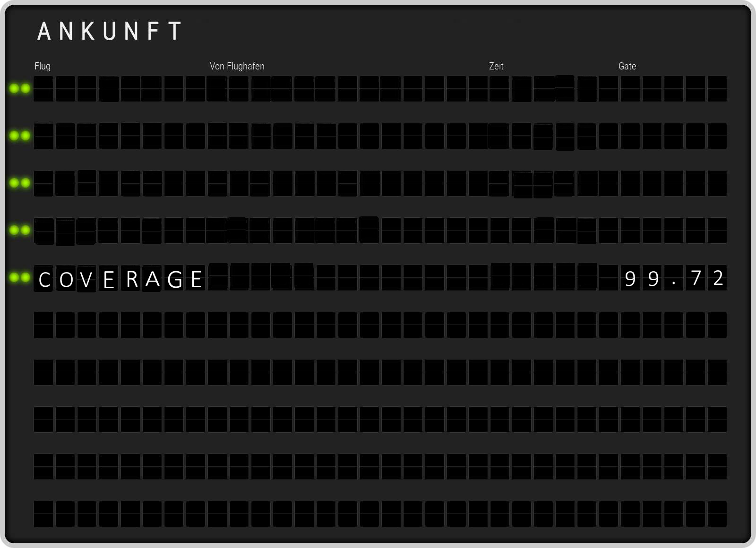Click the letter R flap in COVERAGE

click(132, 279)
